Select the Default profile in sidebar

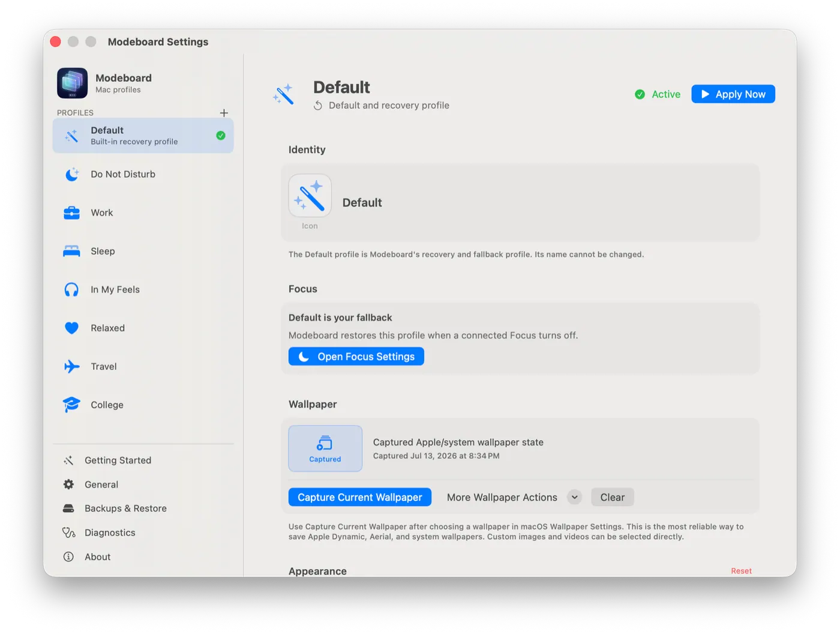pos(143,136)
